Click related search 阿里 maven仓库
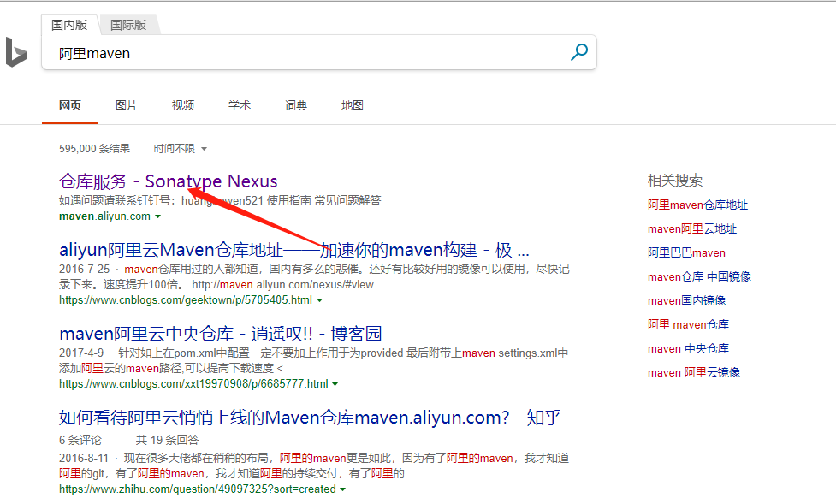Screen dimensions: 836x504 point(688,325)
